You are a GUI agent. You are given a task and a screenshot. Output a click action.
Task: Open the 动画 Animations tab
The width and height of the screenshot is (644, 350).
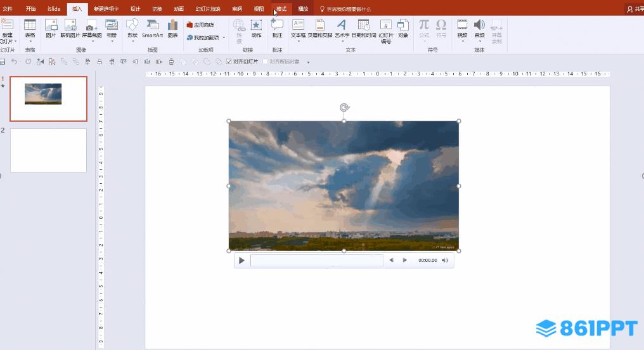(179, 9)
